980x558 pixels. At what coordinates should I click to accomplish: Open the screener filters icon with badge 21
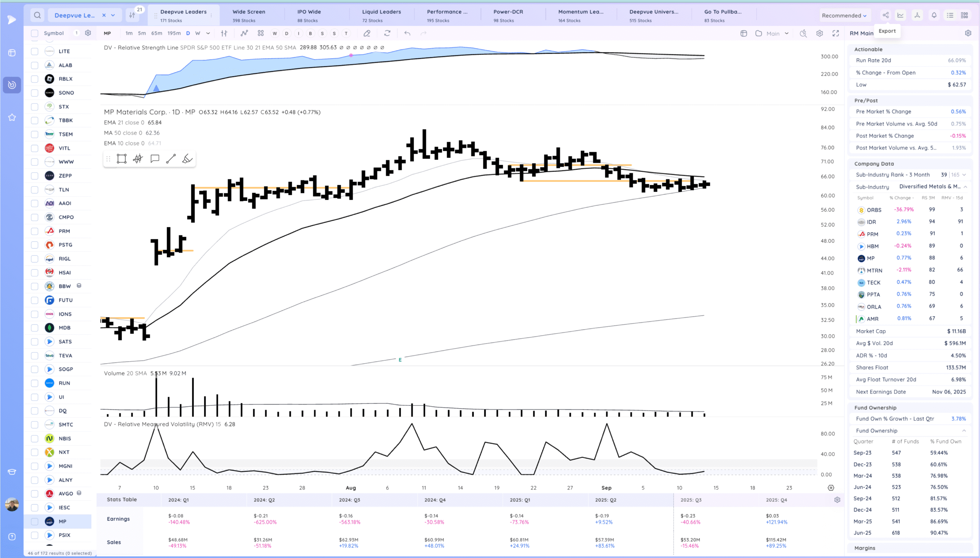click(x=132, y=15)
